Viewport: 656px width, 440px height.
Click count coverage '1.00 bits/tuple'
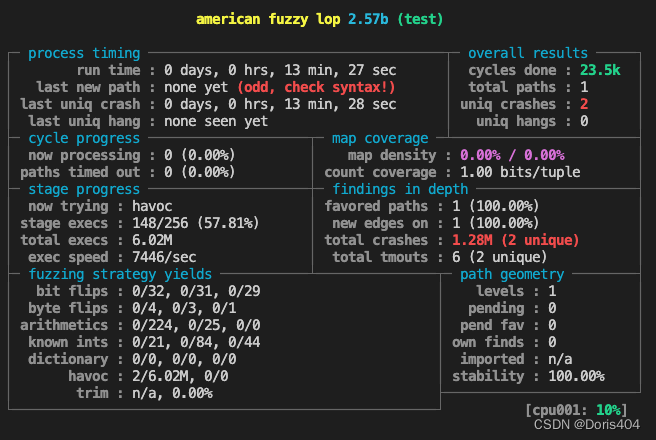point(520,172)
